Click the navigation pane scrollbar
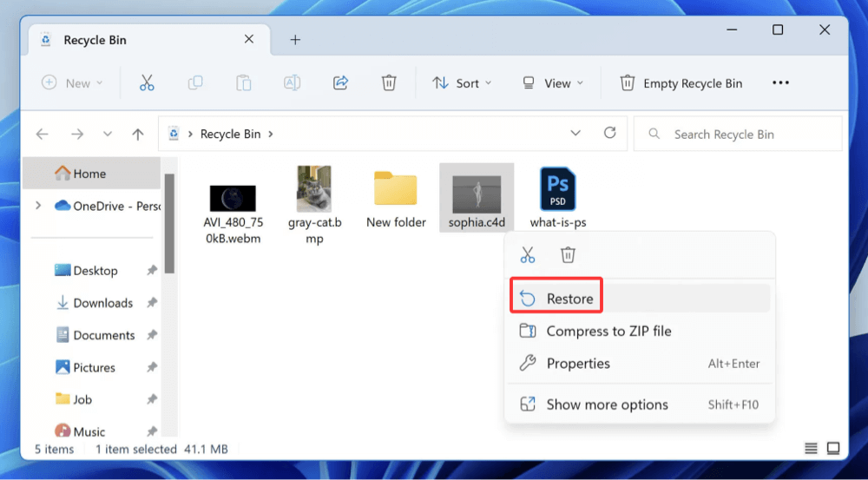This screenshot has height=480, width=868. (x=169, y=223)
